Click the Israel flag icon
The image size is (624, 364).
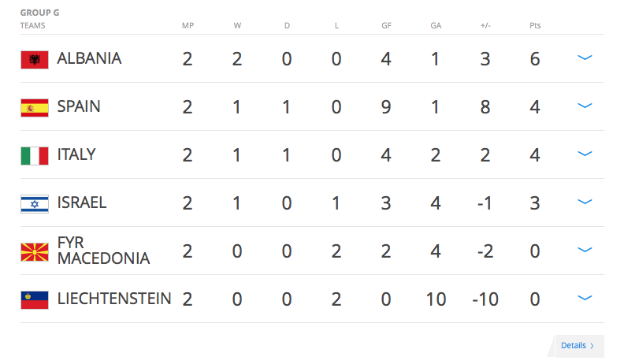(x=35, y=203)
